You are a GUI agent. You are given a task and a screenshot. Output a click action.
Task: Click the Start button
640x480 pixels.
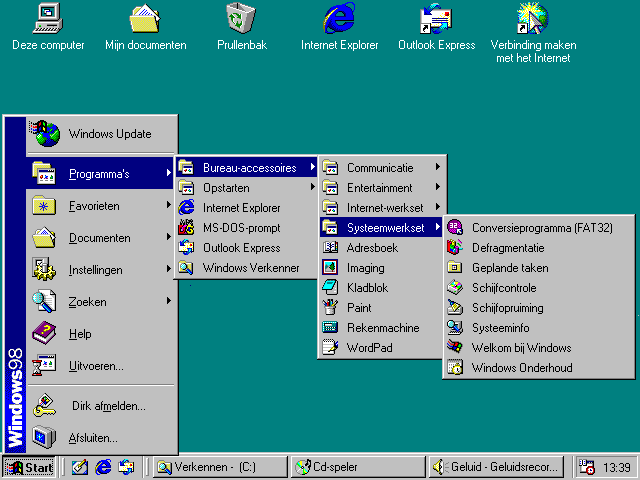[x=29, y=467]
